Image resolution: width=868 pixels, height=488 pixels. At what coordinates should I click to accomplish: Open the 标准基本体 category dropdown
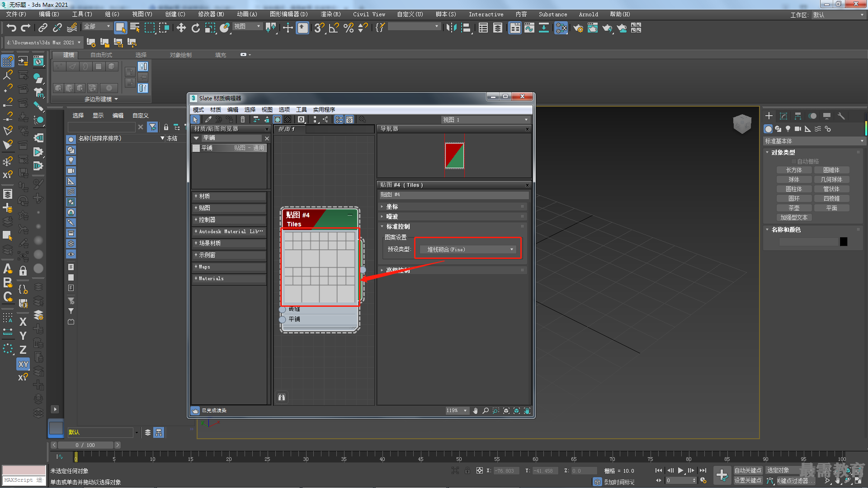(814, 141)
